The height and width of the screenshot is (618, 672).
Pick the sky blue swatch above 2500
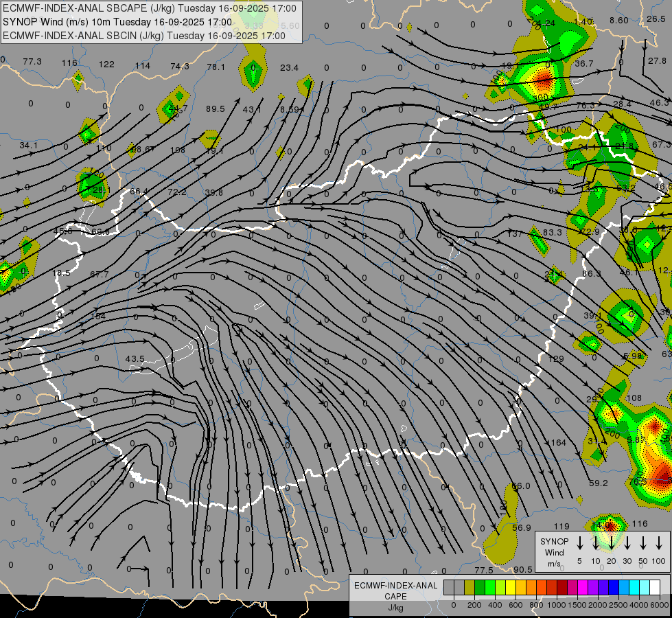coord(624,588)
